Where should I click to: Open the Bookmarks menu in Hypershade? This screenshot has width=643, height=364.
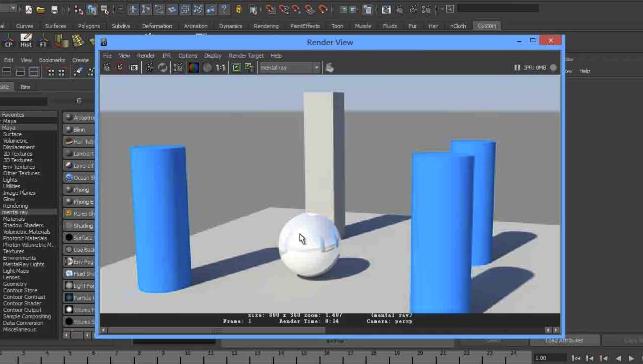coord(52,60)
